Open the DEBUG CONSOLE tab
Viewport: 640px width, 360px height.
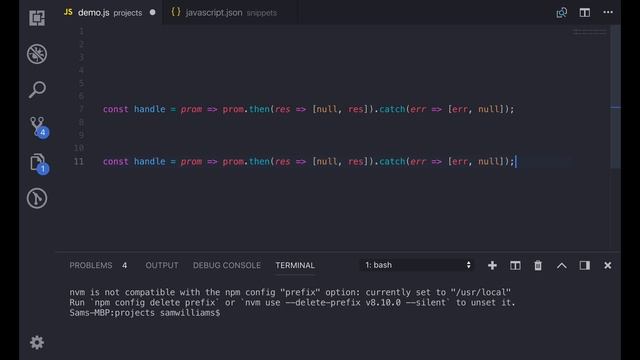[227, 265]
